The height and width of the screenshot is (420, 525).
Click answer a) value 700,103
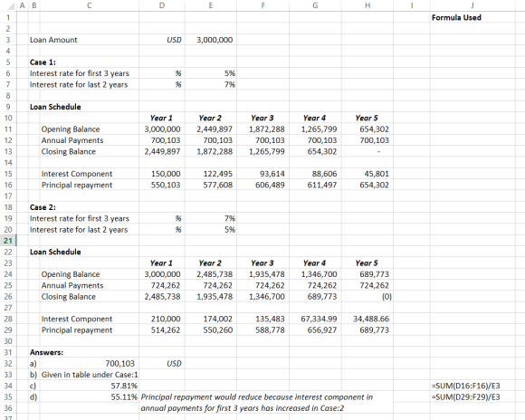pyautogui.click(x=119, y=364)
